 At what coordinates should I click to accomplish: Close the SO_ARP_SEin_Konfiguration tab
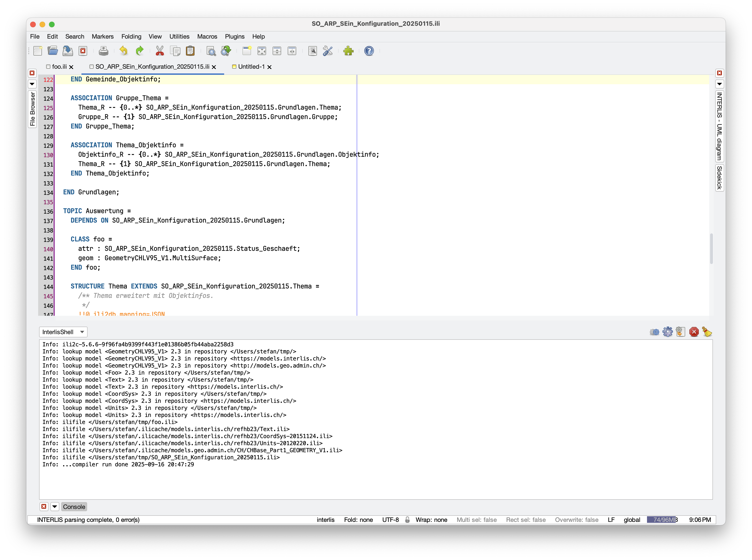214,67
